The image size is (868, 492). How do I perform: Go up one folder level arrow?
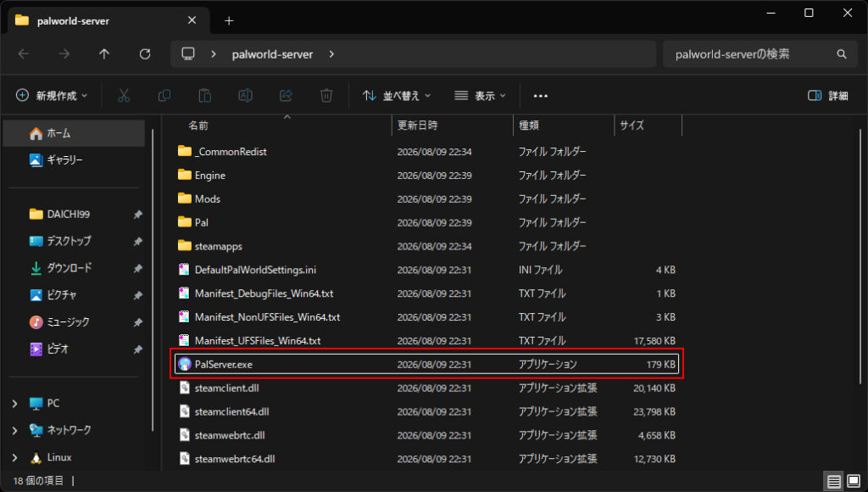[104, 54]
